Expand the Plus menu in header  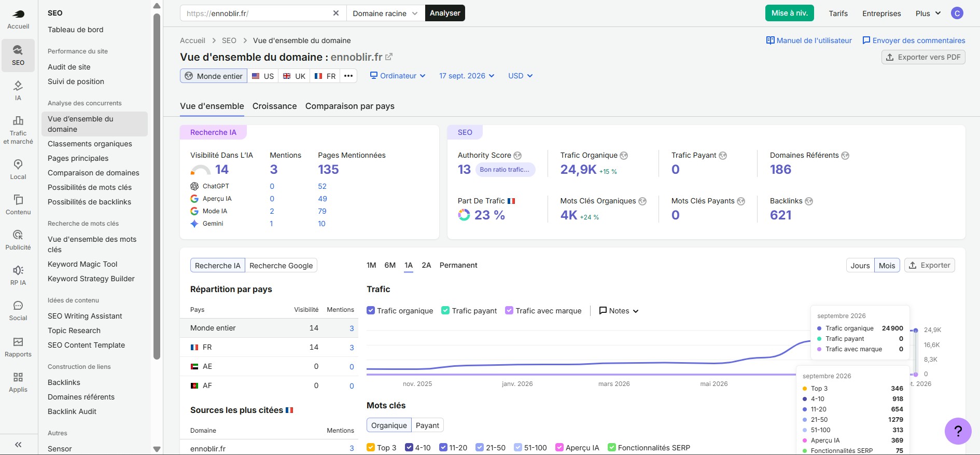pos(928,13)
